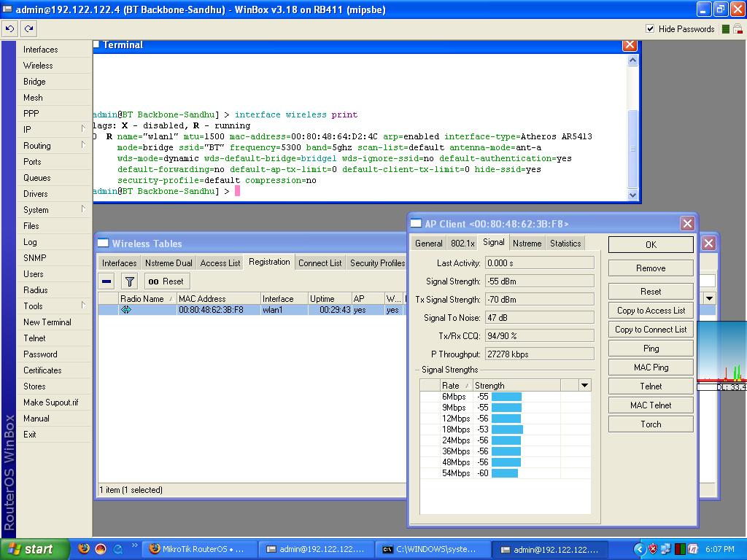
Task: Switch to the Security Profiles tab
Action: point(377,262)
